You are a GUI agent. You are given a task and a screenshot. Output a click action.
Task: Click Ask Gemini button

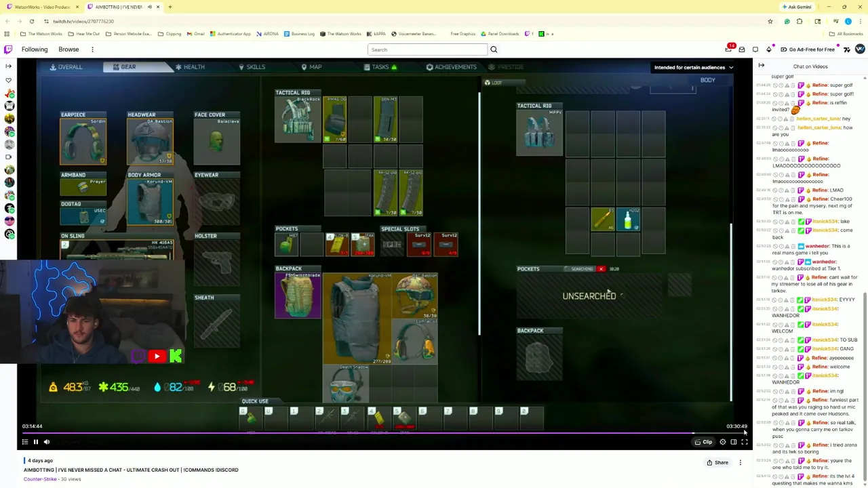pyautogui.click(x=797, y=7)
